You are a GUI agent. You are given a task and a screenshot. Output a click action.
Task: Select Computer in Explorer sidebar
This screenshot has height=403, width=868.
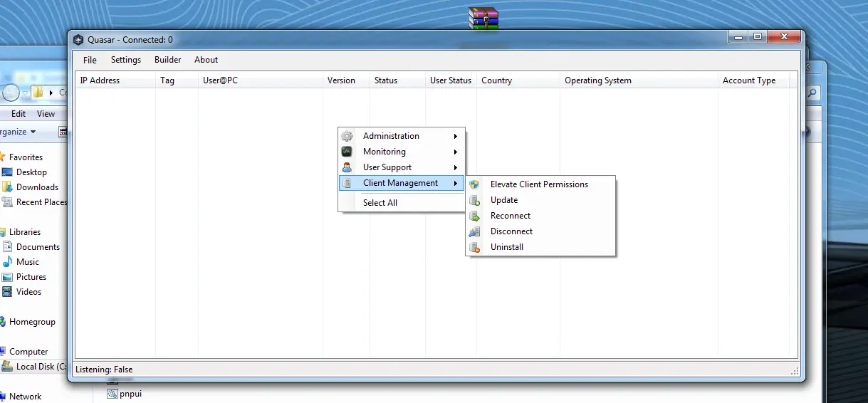tap(28, 352)
